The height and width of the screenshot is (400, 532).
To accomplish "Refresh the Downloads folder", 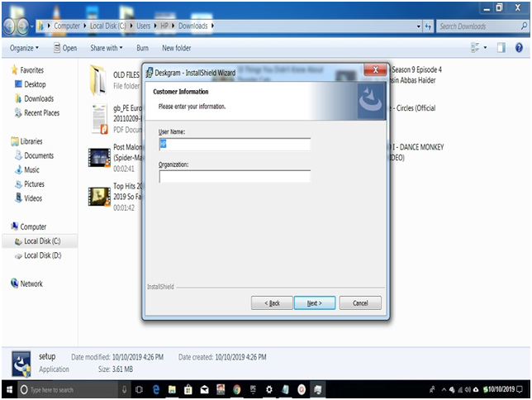I will tap(428, 26).
